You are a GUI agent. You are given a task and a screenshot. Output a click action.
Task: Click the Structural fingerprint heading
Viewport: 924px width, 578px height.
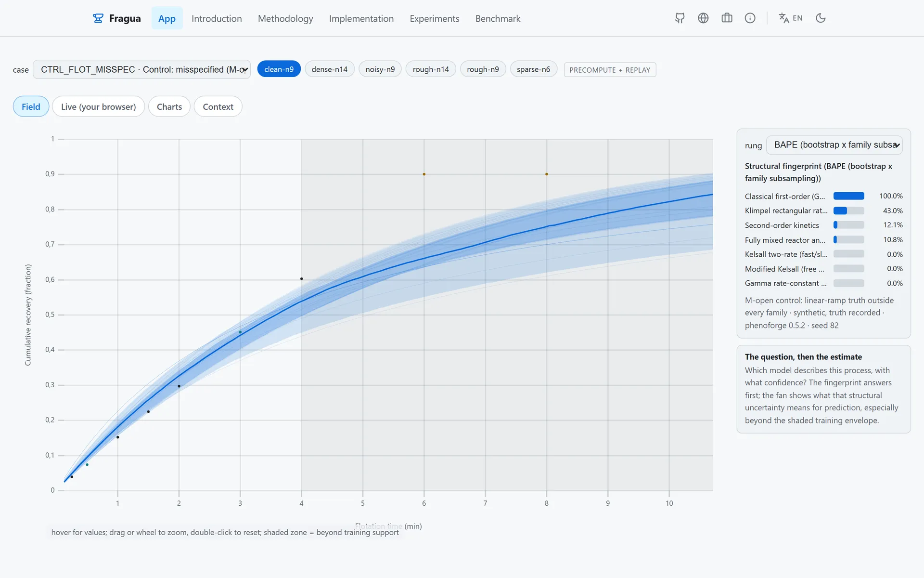click(x=819, y=172)
